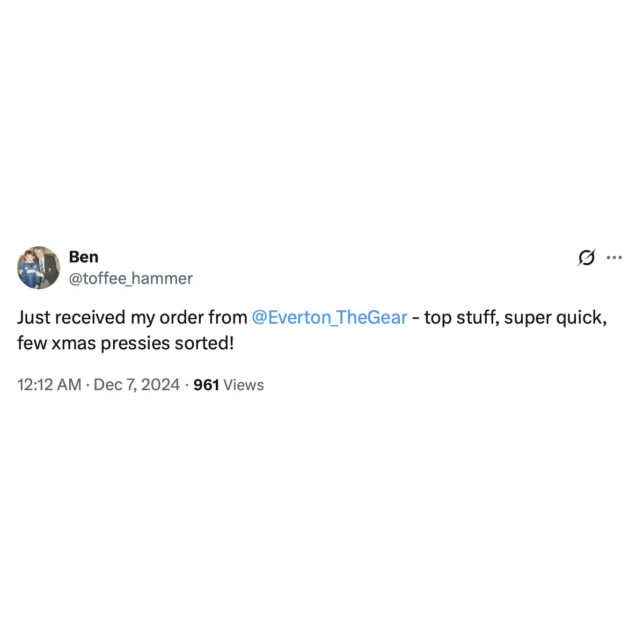Screen dimensions: 644x644
Task: Click the Dec 7, 2024 date
Action: tap(136, 385)
